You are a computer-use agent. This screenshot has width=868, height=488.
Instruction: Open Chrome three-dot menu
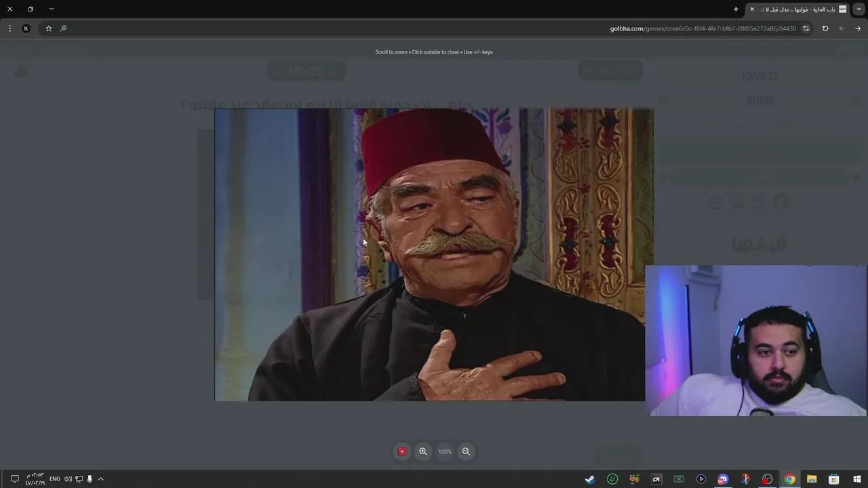coord(9,28)
